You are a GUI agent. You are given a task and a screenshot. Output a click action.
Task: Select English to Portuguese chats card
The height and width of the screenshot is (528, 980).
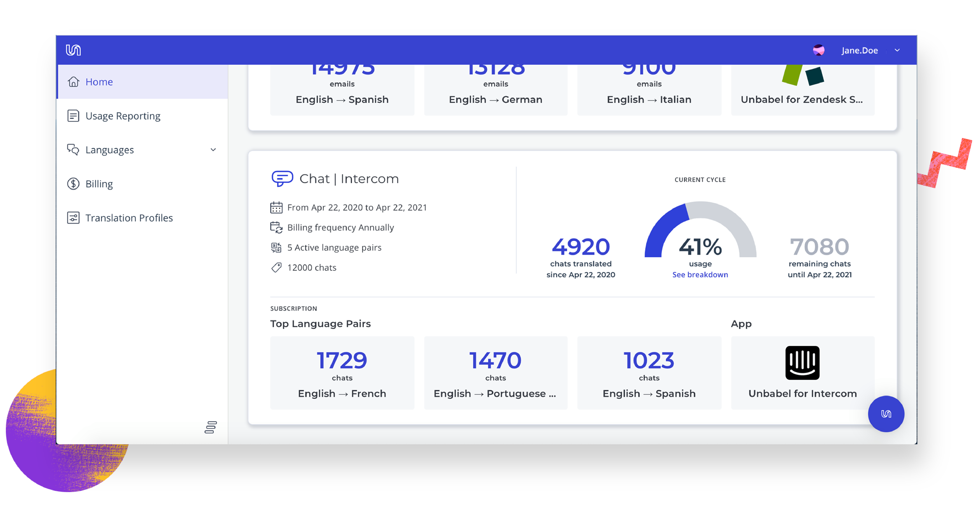(x=495, y=372)
